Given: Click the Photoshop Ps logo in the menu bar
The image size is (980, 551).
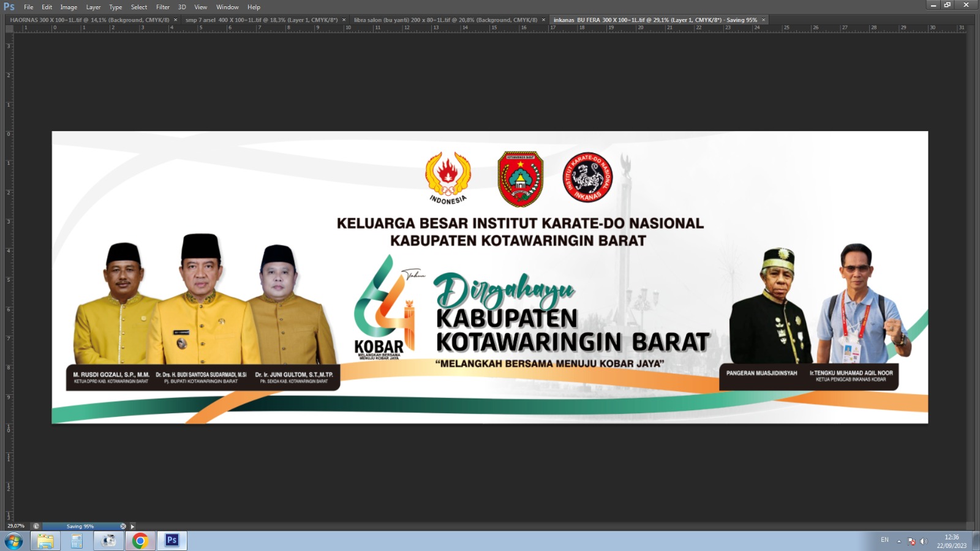Looking at the screenshot, I should (x=9, y=7).
